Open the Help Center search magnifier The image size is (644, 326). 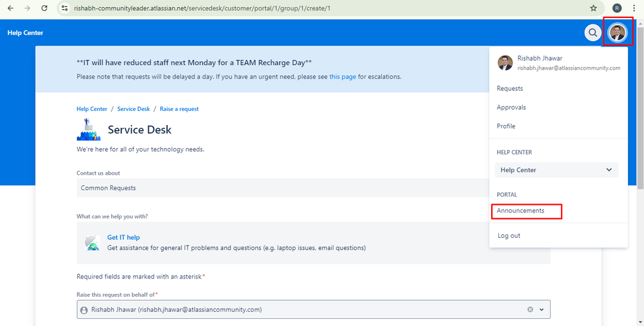pyautogui.click(x=593, y=32)
